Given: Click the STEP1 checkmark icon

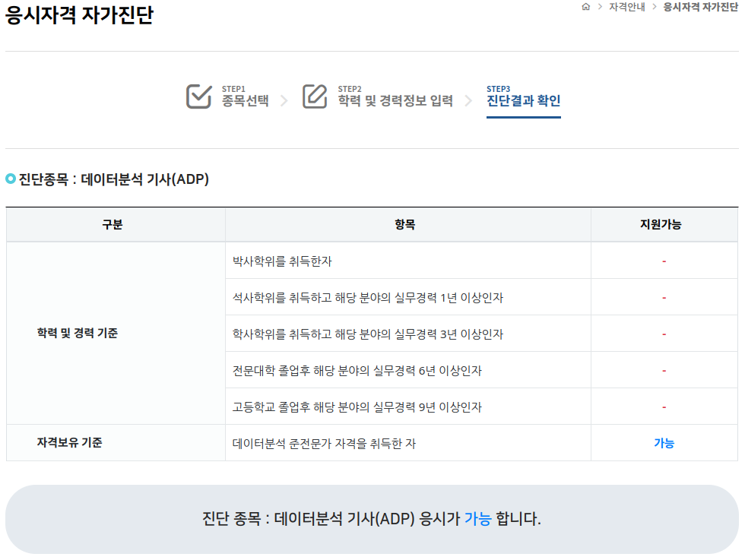Looking at the screenshot, I should coord(198,96).
